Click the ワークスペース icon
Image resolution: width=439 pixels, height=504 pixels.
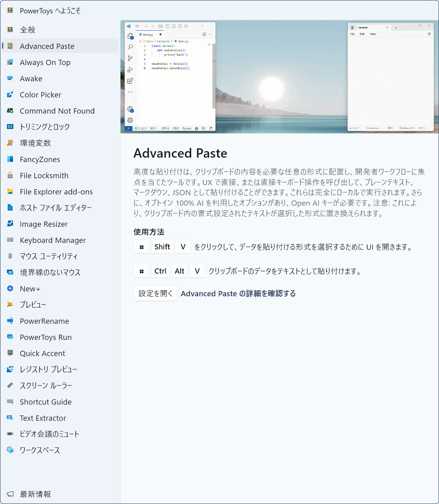[10, 450]
